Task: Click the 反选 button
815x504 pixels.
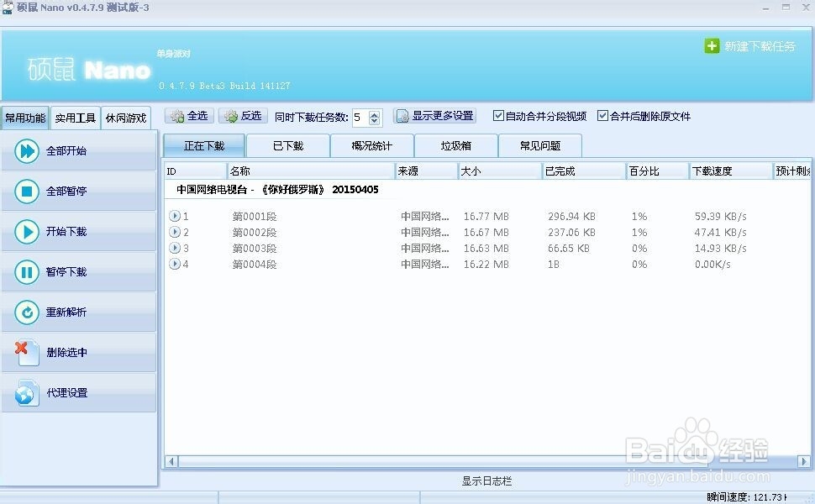Action: click(244, 116)
